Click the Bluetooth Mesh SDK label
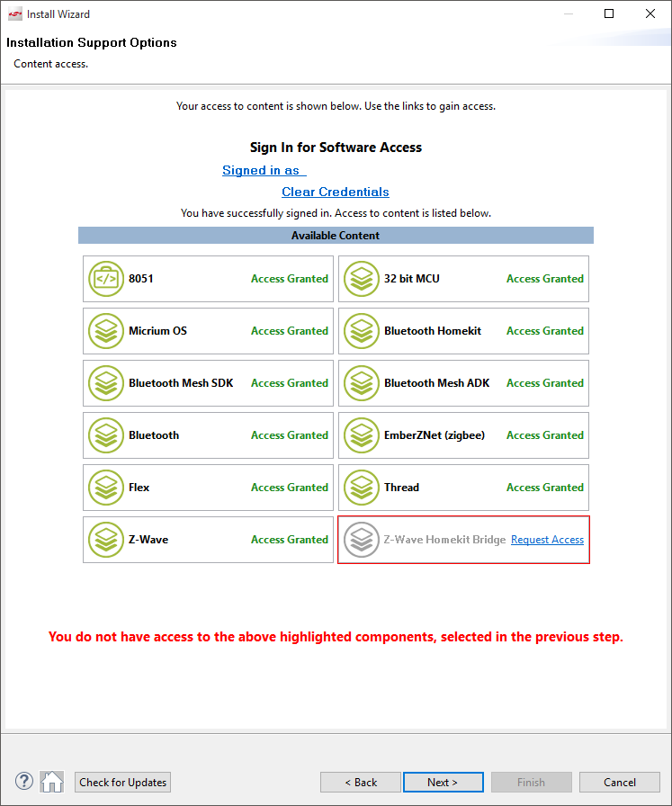Viewport: 672px width, 806px height. pyautogui.click(x=181, y=383)
